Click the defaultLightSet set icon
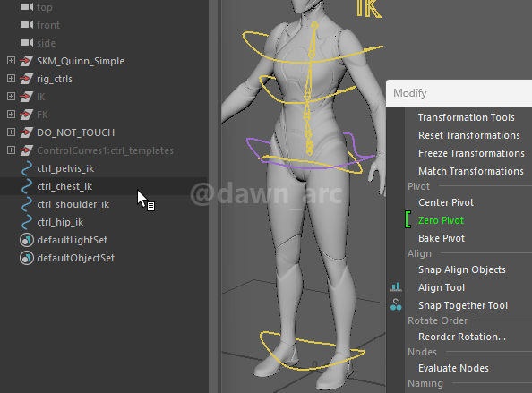The height and width of the screenshot is (393, 532). coord(27,240)
